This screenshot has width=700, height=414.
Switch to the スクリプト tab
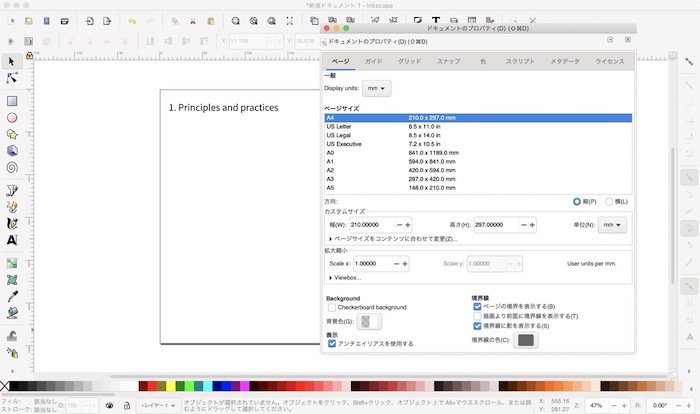(520, 61)
